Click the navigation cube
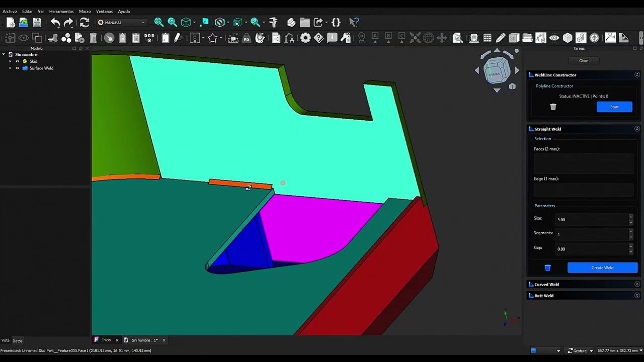This screenshot has width=644, height=362. pos(497,70)
